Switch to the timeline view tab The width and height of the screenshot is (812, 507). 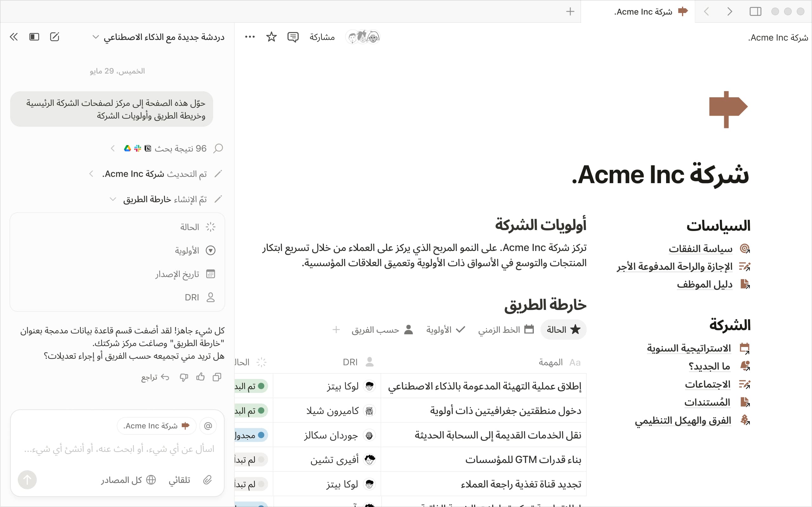click(x=505, y=330)
